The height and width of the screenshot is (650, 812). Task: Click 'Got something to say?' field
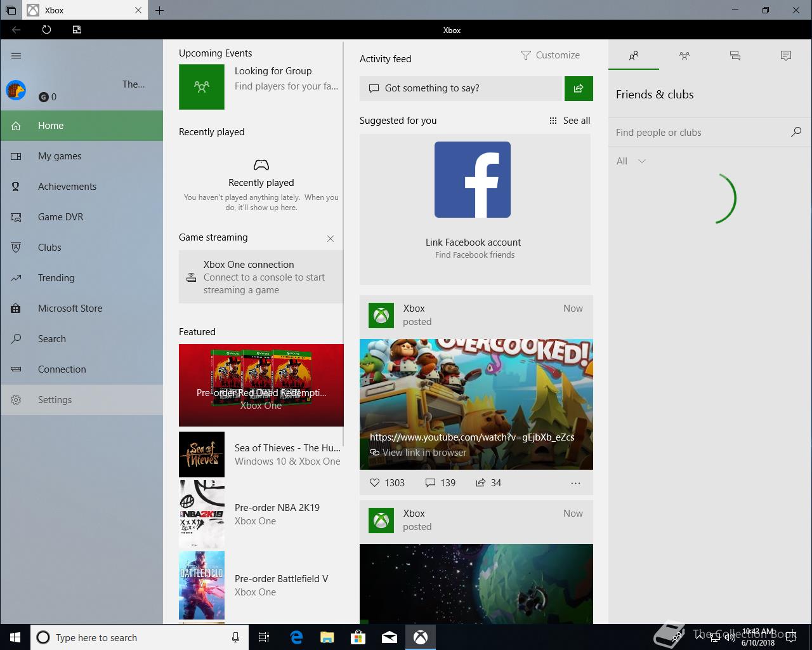coord(461,88)
